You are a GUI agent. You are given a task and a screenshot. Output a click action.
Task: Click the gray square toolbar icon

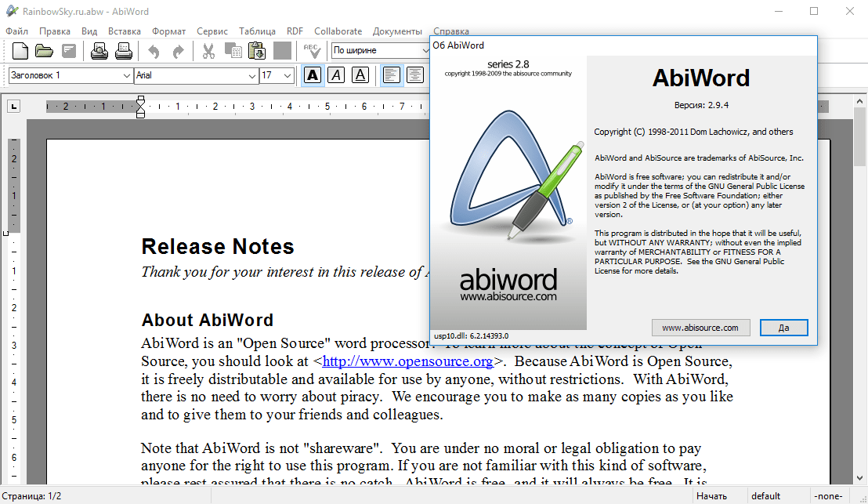pyautogui.click(x=282, y=51)
